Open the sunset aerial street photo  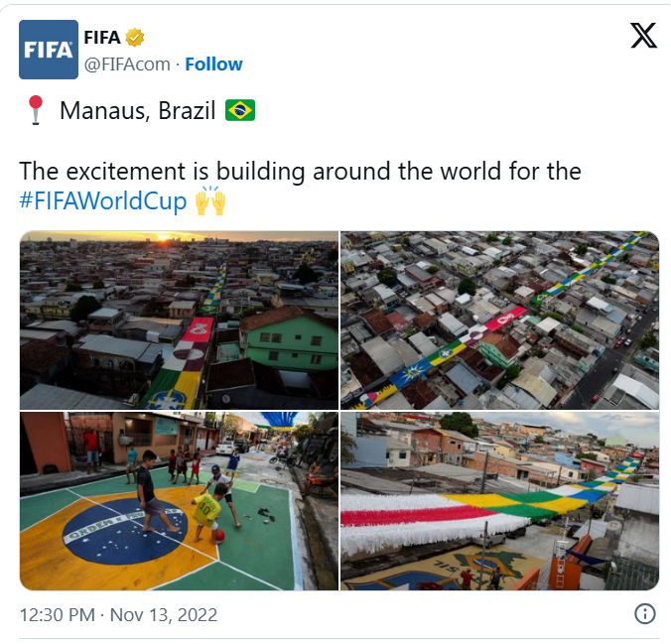click(179, 320)
